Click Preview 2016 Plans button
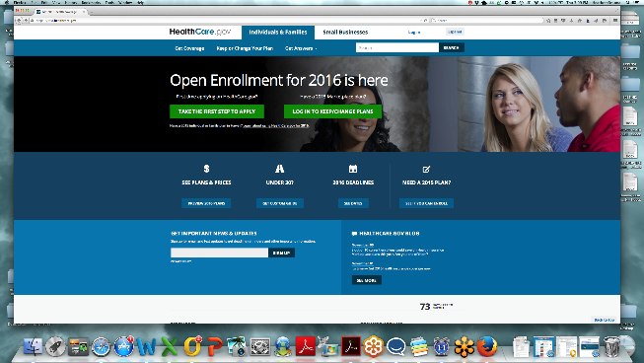Image resolution: width=644 pixels, height=363 pixels. tap(206, 203)
